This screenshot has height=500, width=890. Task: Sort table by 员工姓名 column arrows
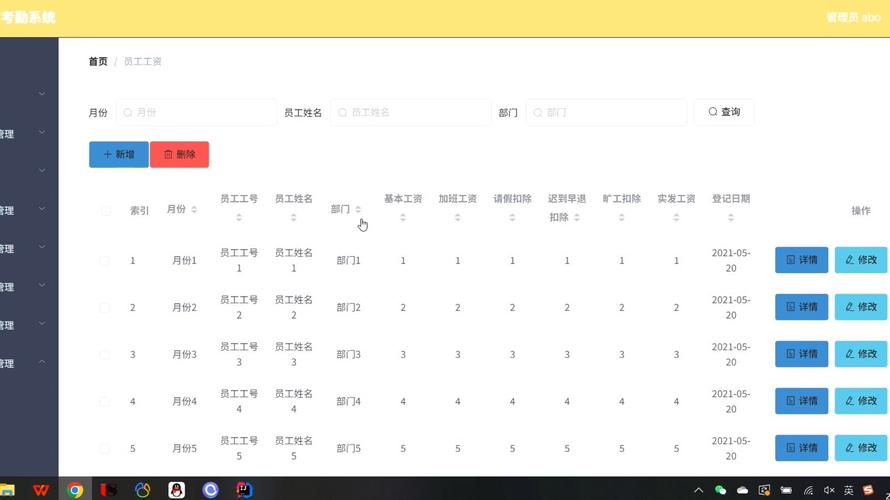293,217
